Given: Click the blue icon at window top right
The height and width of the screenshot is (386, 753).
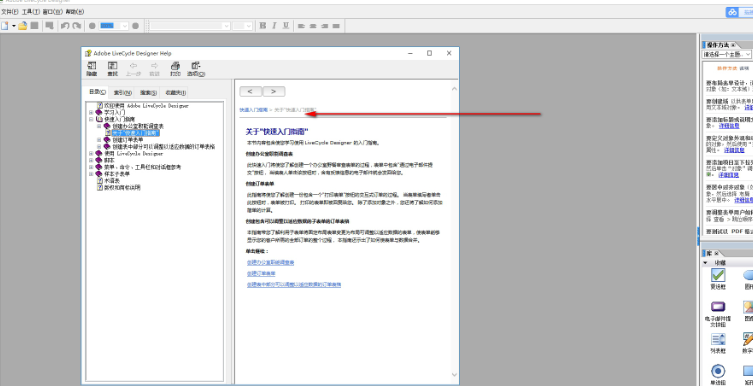Looking at the screenshot, I should pos(732,12).
